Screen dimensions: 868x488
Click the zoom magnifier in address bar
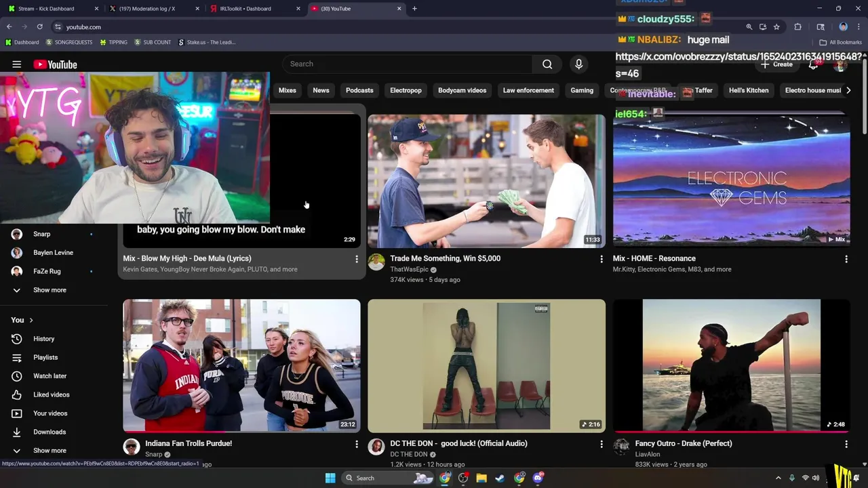point(749,27)
